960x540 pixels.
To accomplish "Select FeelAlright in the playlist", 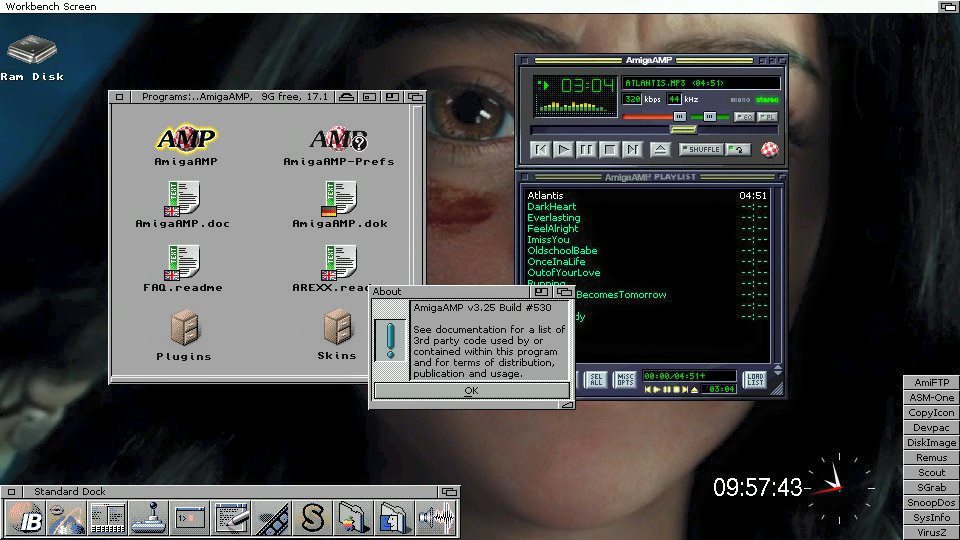I will (647, 228).
